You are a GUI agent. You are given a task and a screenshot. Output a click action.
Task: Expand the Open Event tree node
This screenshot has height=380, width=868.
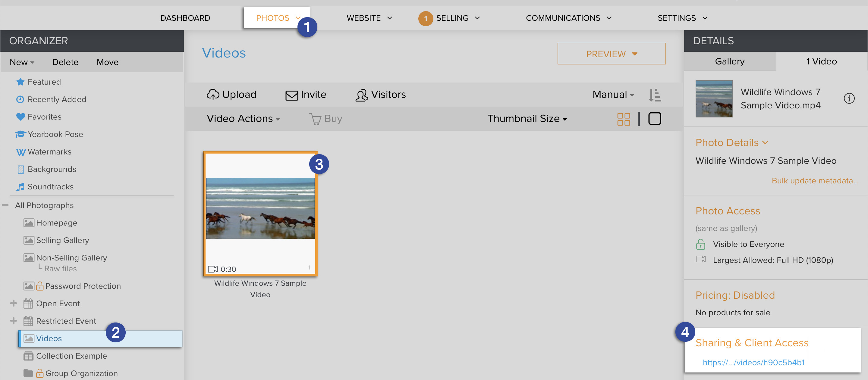point(14,303)
